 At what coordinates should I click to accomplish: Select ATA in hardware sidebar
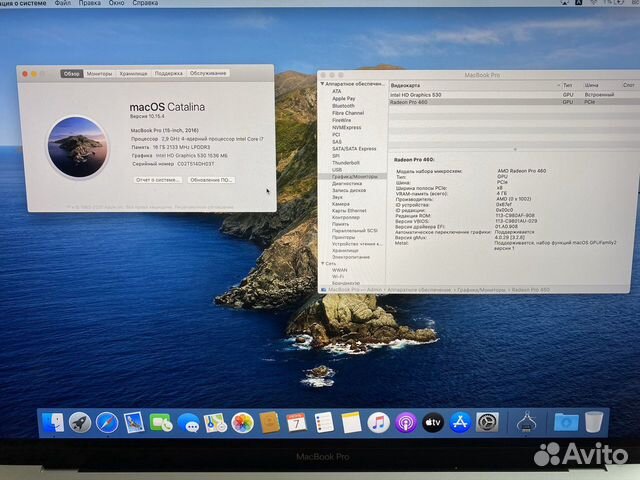336,91
